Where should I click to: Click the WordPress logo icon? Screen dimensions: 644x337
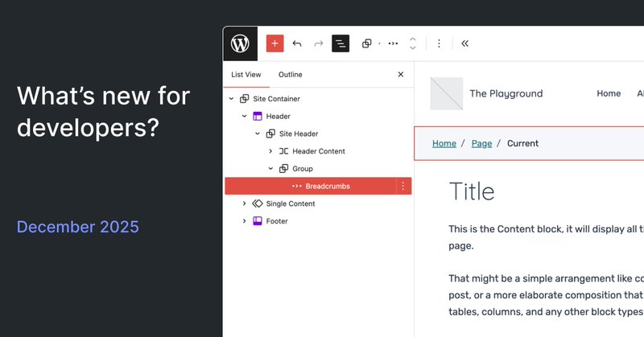(240, 43)
